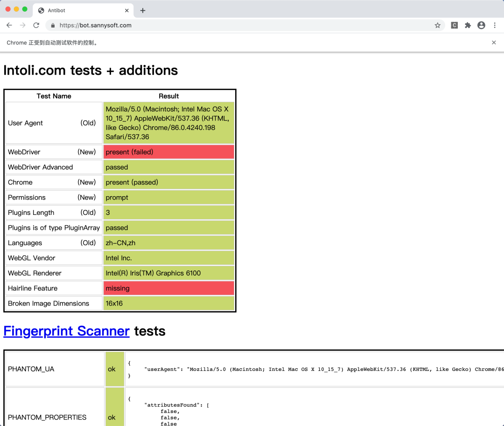Click the 'present (passed)' result cell
Image resolution: width=504 pixels, height=426 pixels.
click(x=169, y=182)
